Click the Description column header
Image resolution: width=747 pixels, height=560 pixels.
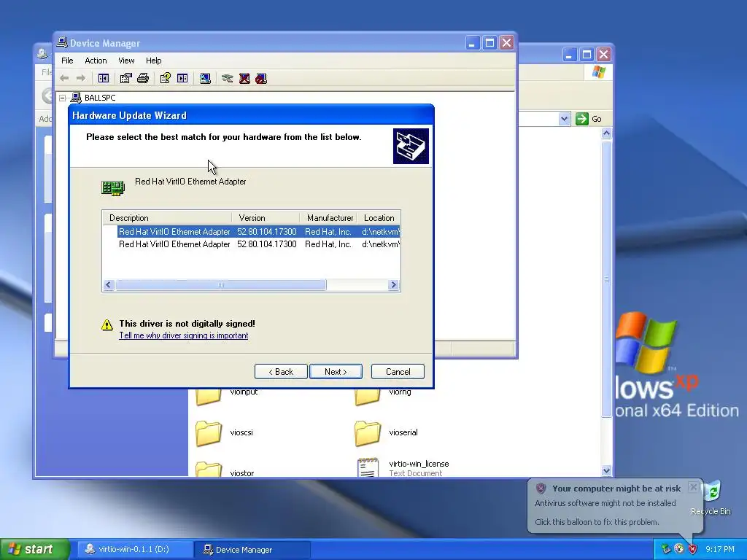[167, 217]
